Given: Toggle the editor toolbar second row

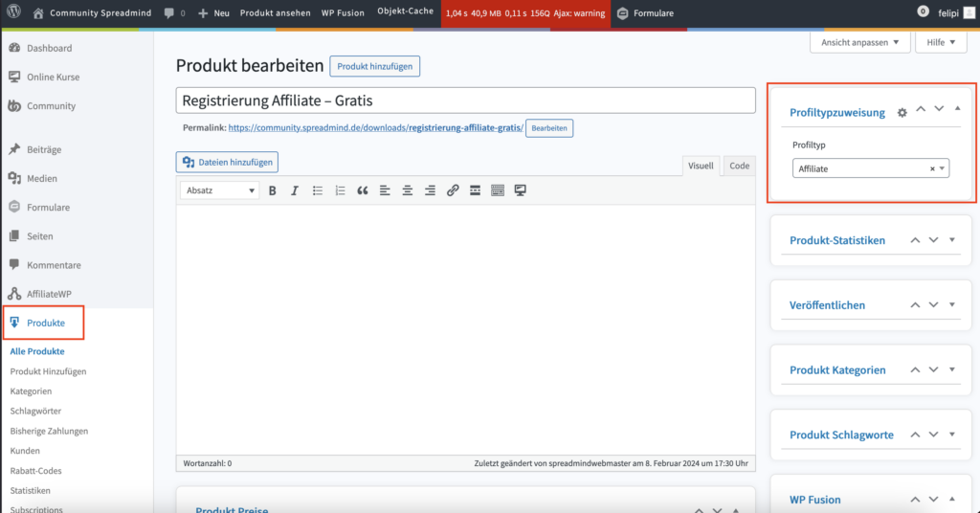Looking at the screenshot, I should [498, 190].
